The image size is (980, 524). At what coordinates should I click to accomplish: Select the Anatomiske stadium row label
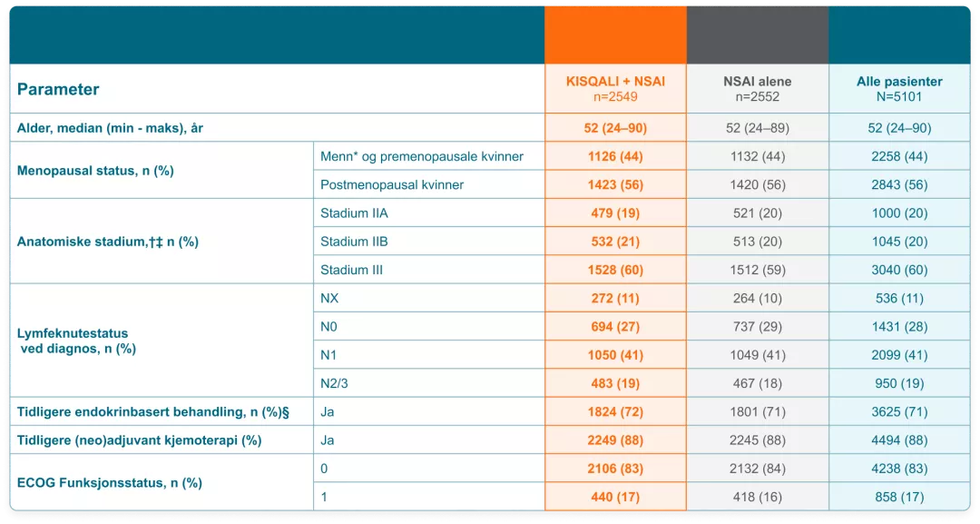tap(107, 242)
